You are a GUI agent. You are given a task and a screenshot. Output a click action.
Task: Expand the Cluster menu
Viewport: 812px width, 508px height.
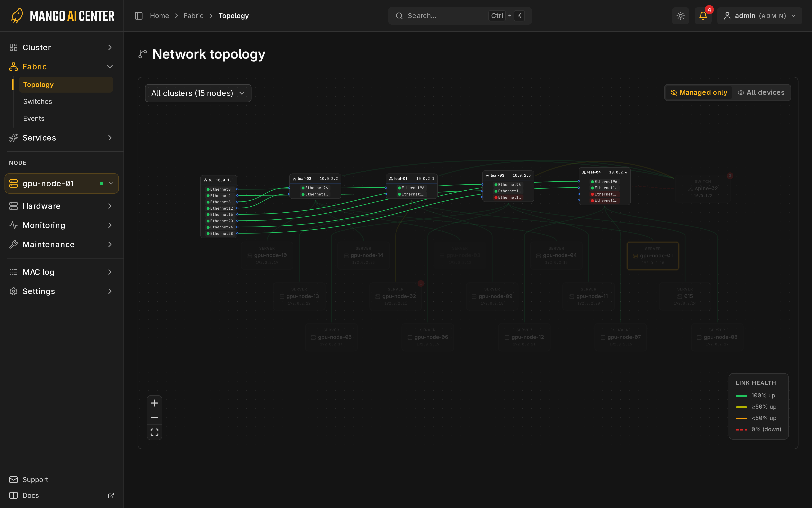(x=62, y=47)
